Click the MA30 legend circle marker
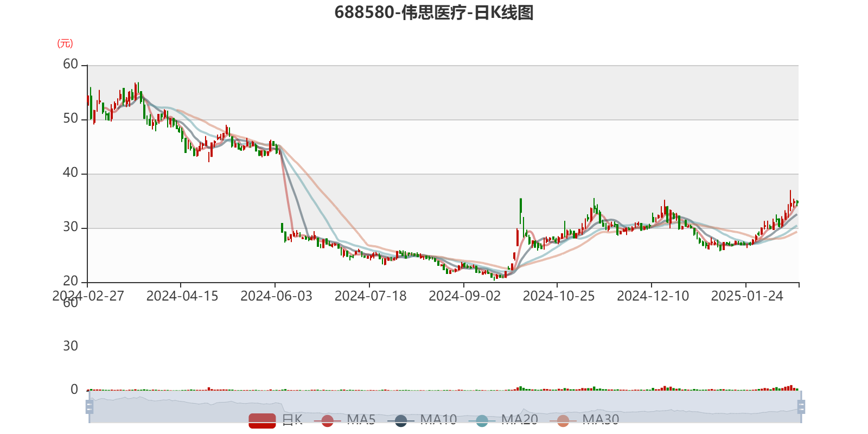 click(563, 420)
